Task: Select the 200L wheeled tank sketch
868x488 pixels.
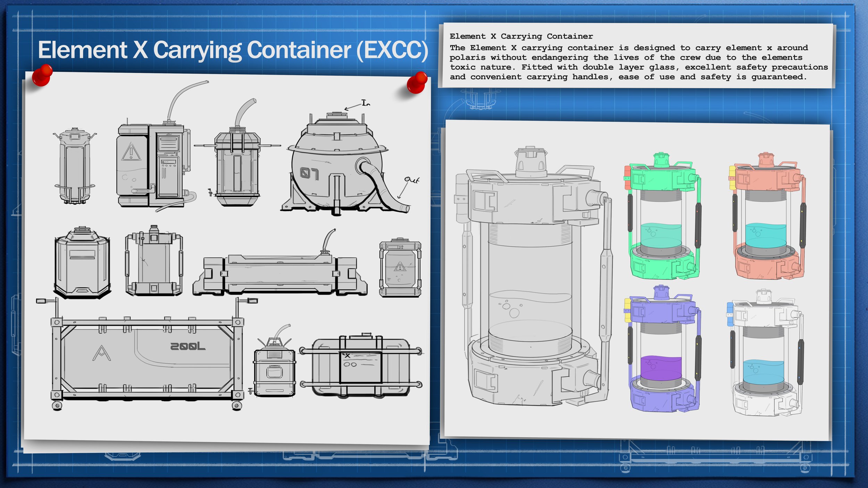Action: (x=147, y=354)
